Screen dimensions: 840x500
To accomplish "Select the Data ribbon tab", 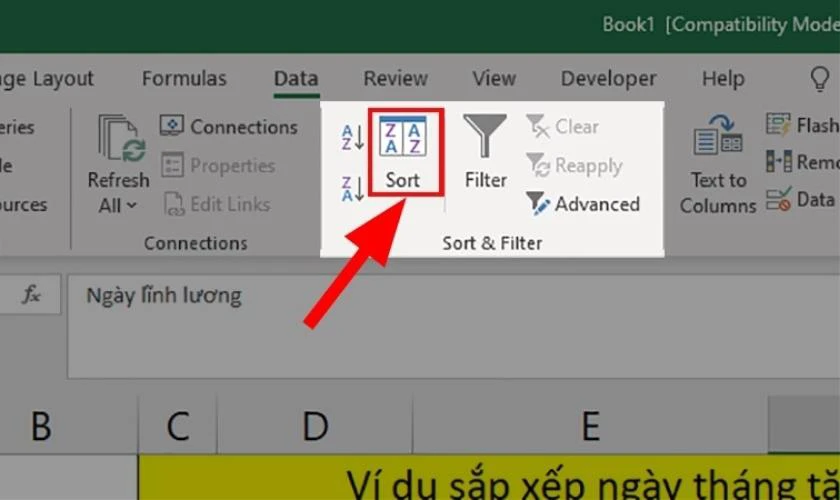I will [x=296, y=79].
